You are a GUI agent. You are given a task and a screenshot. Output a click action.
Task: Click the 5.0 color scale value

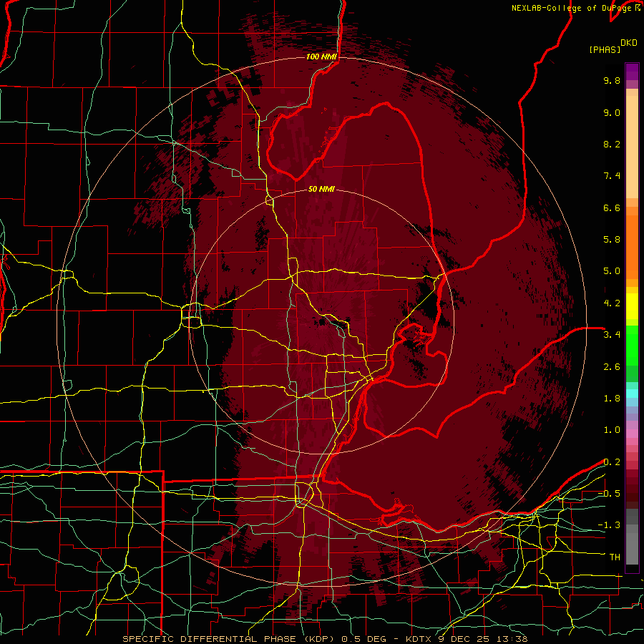pos(612,271)
